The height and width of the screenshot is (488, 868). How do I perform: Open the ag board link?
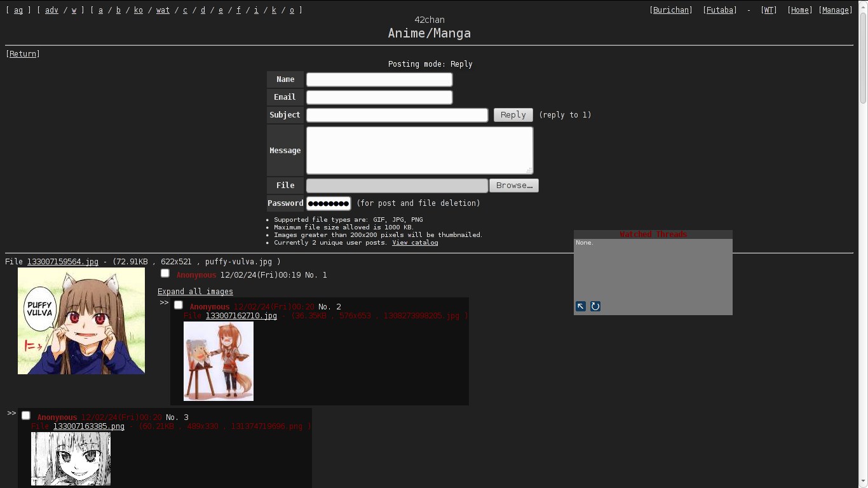coord(18,10)
